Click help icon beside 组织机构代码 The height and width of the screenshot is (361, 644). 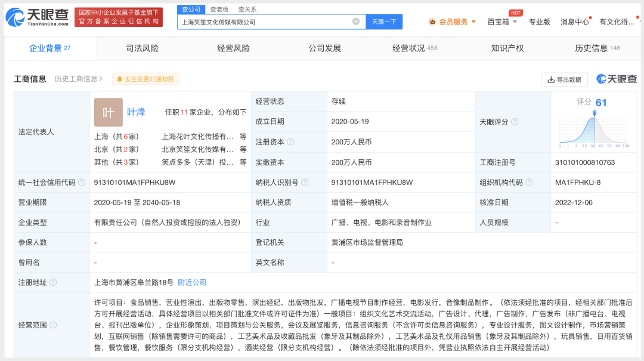(x=529, y=183)
